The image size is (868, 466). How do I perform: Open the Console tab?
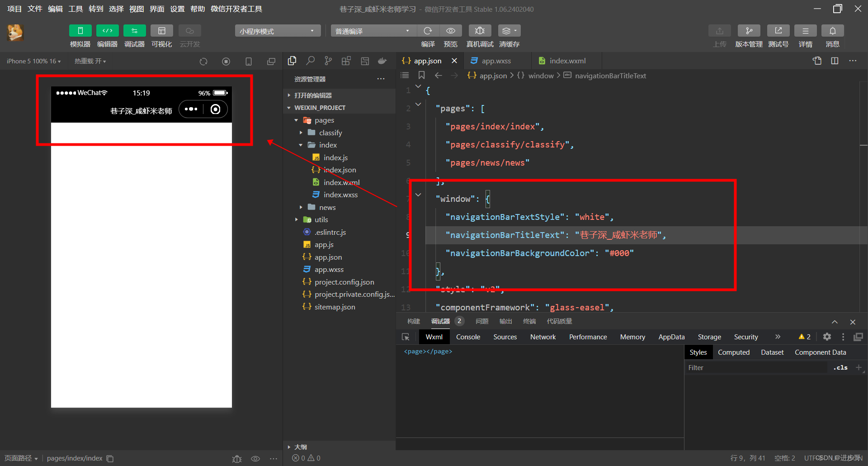[468, 337]
